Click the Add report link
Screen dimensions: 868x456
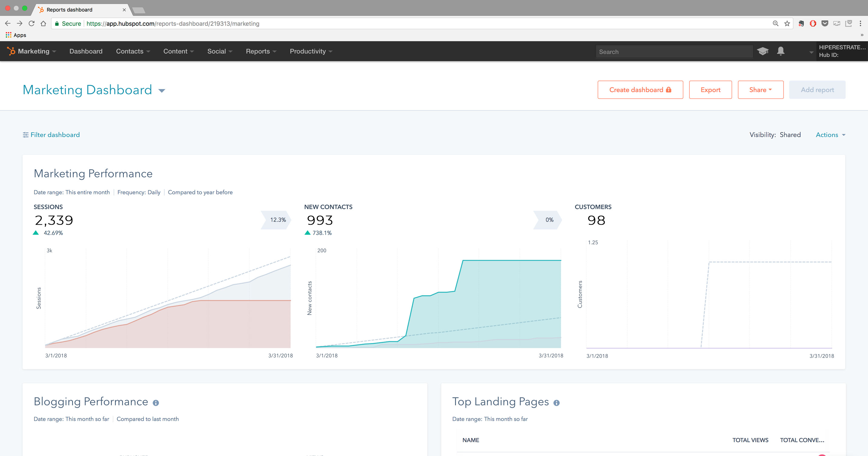pyautogui.click(x=817, y=90)
